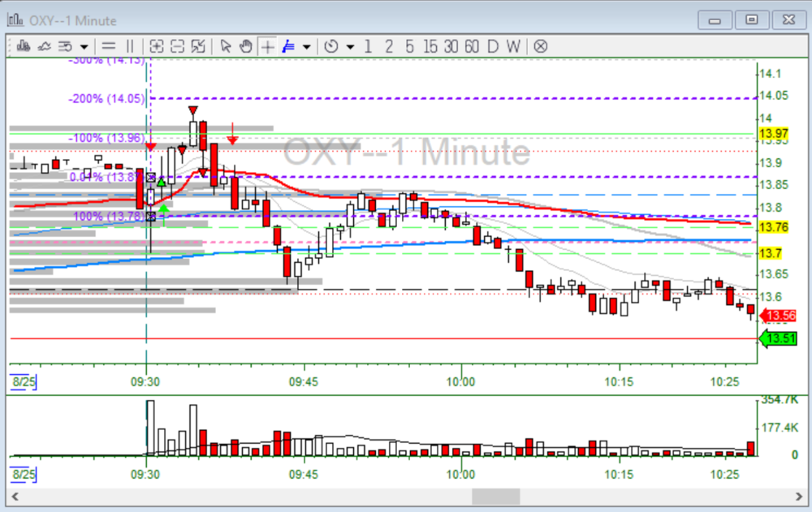Open the chart style dropdown arrow
This screenshot has width=812, height=512.
coord(82,46)
